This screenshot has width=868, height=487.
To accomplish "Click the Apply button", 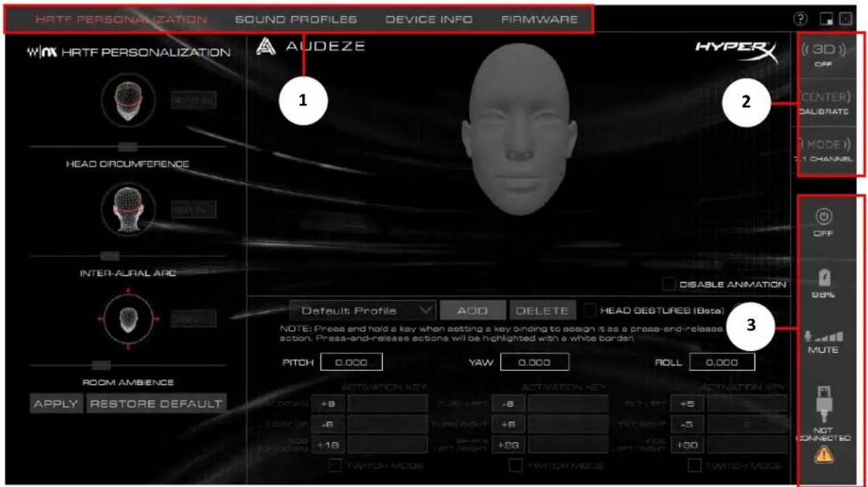I will (x=56, y=404).
